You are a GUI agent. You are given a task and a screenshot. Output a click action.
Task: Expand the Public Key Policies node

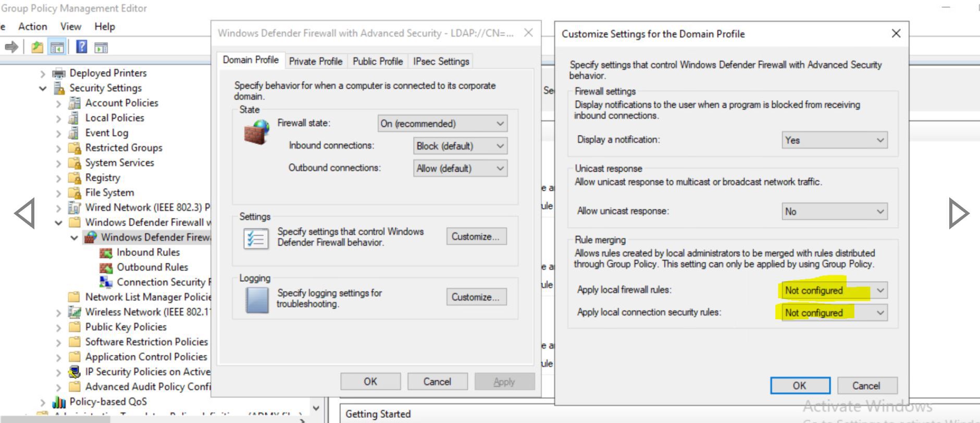[58, 328]
